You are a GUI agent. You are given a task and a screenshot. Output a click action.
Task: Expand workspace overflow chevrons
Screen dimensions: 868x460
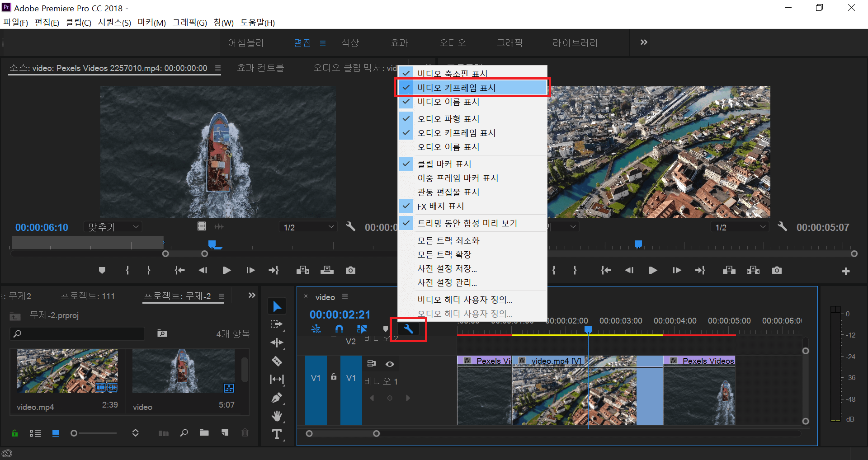644,42
